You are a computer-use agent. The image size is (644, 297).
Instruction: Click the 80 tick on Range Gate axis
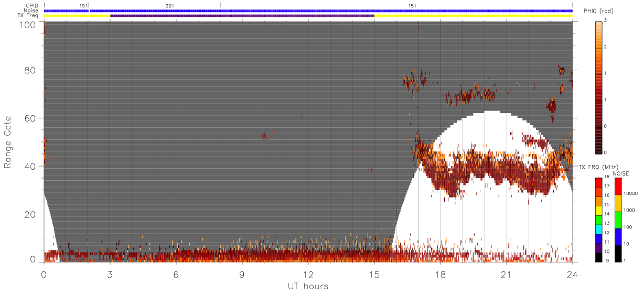30,70
